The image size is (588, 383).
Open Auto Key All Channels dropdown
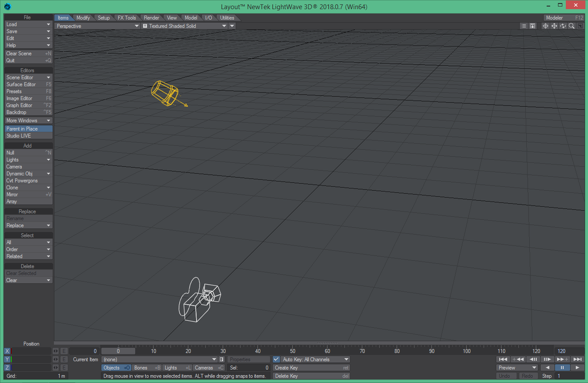pos(315,359)
